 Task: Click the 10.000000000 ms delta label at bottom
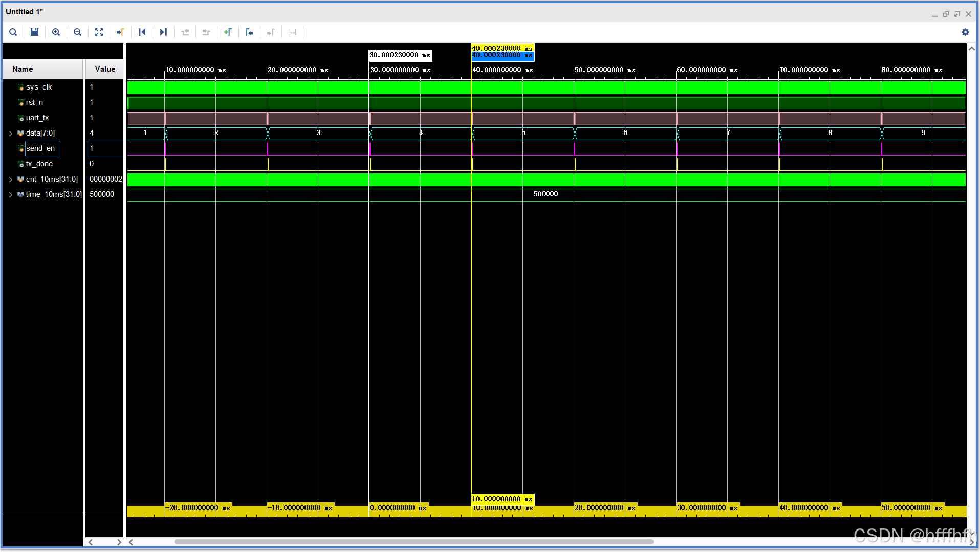point(503,499)
